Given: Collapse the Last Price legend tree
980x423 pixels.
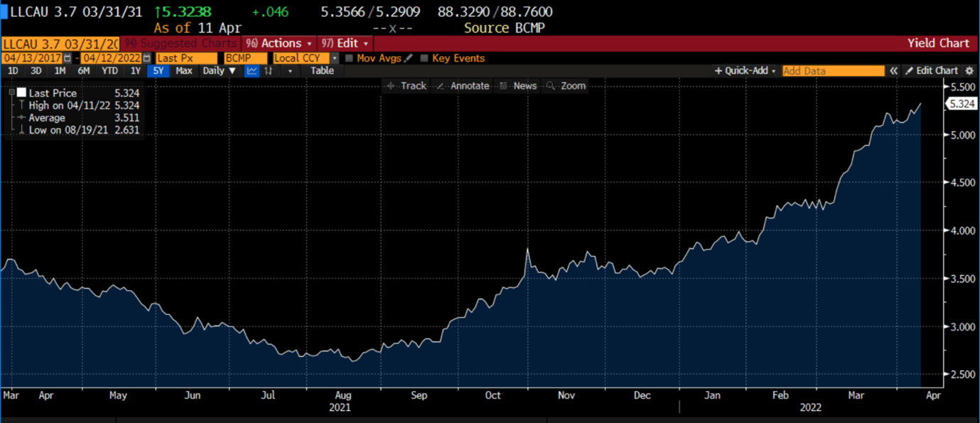Looking at the screenshot, I should (x=12, y=93).
